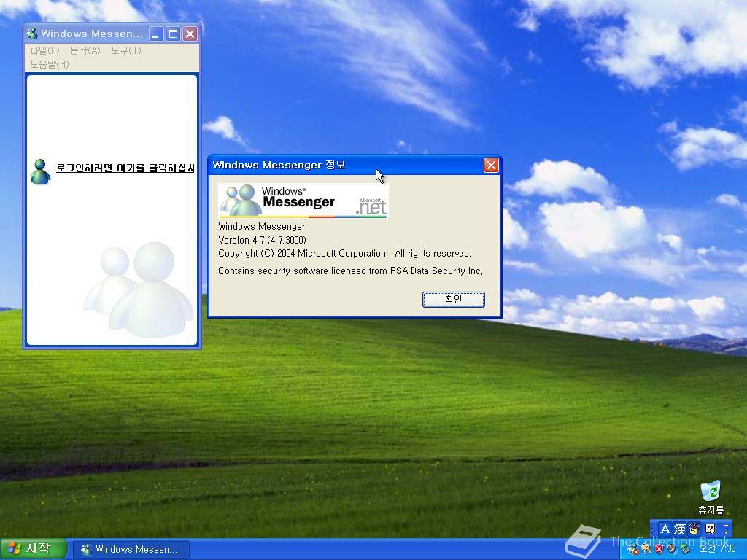Click the 오전 7:33 clock in taskbar
This screenshot has width=747, height=560.
[x=718, y=549]
